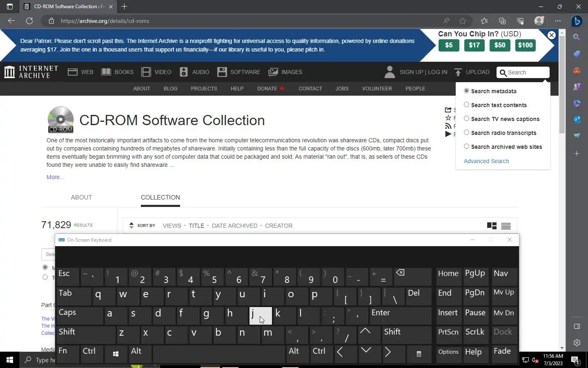Donate $17 button
588x368 pixels.
pos(474,45)
